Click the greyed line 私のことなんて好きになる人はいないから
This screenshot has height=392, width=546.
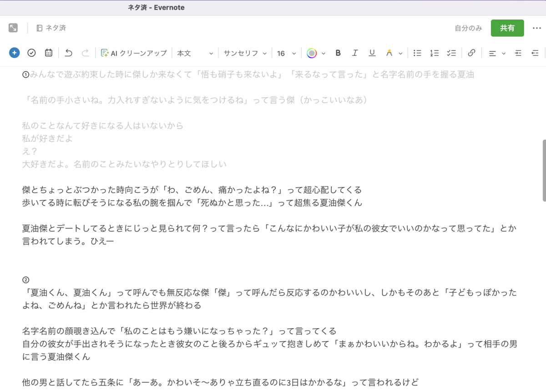pyautogui.click(x=103, y=126)
